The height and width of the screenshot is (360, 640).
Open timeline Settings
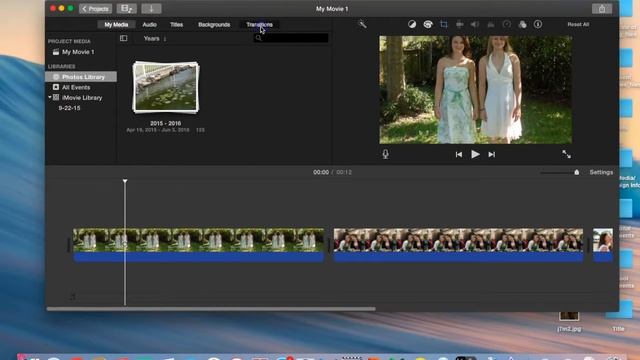pos(601,172)
